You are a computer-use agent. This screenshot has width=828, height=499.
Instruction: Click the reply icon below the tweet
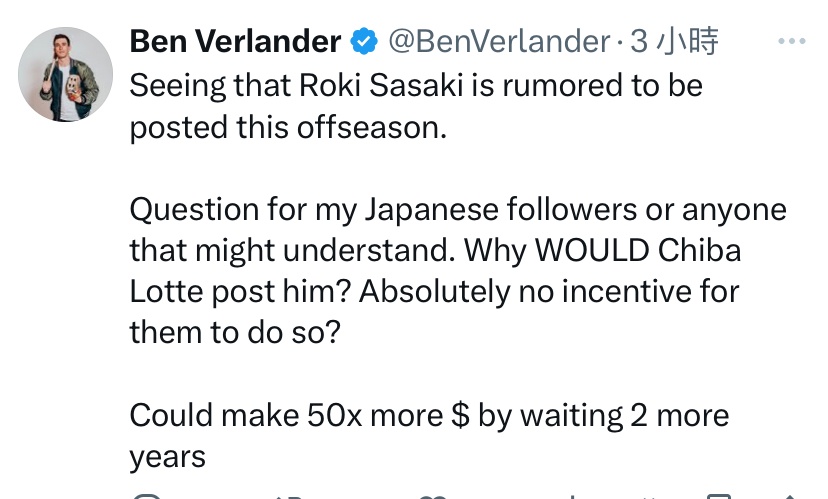pos(146,496)
